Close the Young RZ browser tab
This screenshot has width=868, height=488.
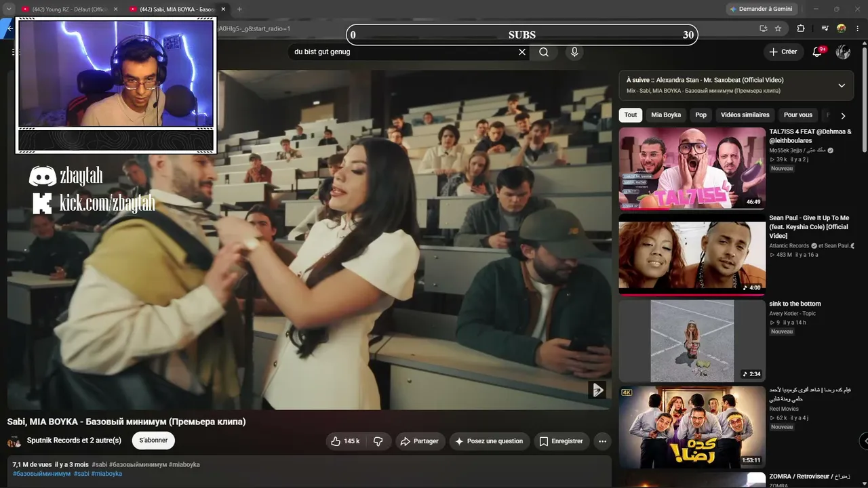click(115, 9)
